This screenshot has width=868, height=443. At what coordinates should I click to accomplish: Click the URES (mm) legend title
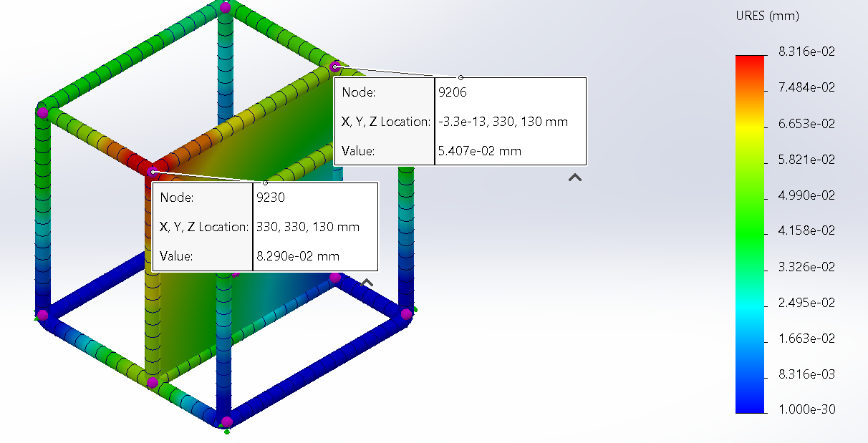click(x=768, y=16)
